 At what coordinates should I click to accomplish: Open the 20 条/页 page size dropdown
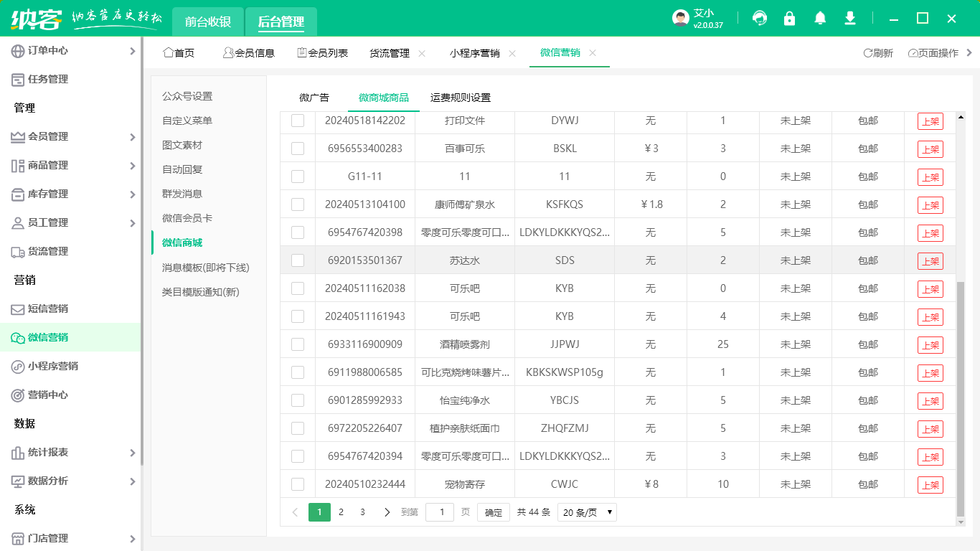(x=587, y=512)
